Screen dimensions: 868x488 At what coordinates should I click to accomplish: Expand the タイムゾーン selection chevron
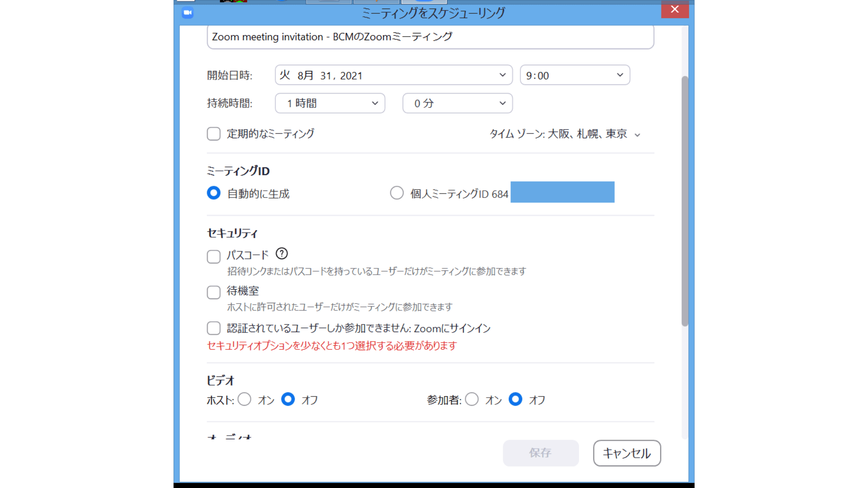638,134
